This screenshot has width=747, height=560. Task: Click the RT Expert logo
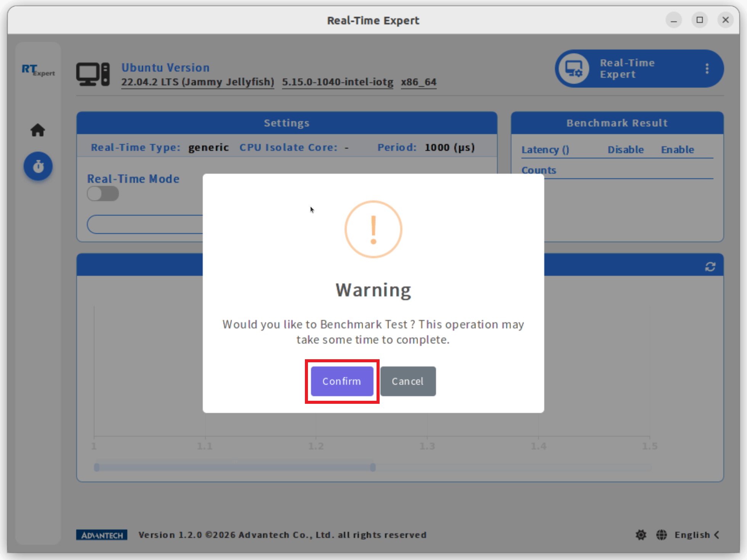tap(38, 70)
